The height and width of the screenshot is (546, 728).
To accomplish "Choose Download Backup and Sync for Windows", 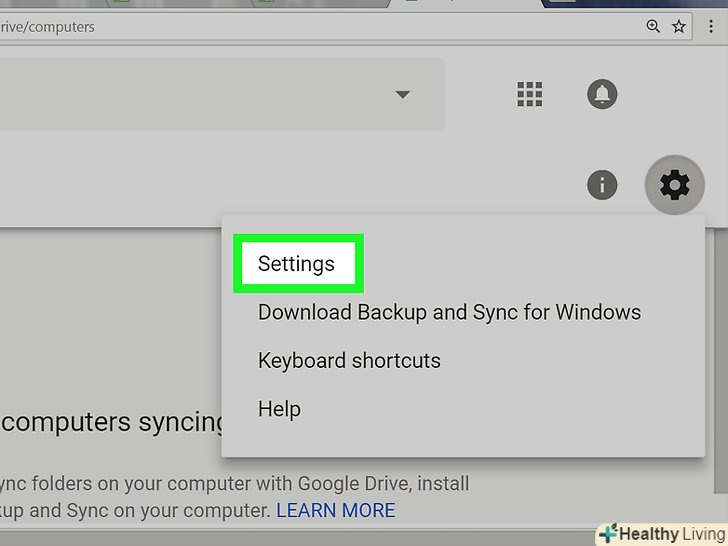I will tap(449, 312).
